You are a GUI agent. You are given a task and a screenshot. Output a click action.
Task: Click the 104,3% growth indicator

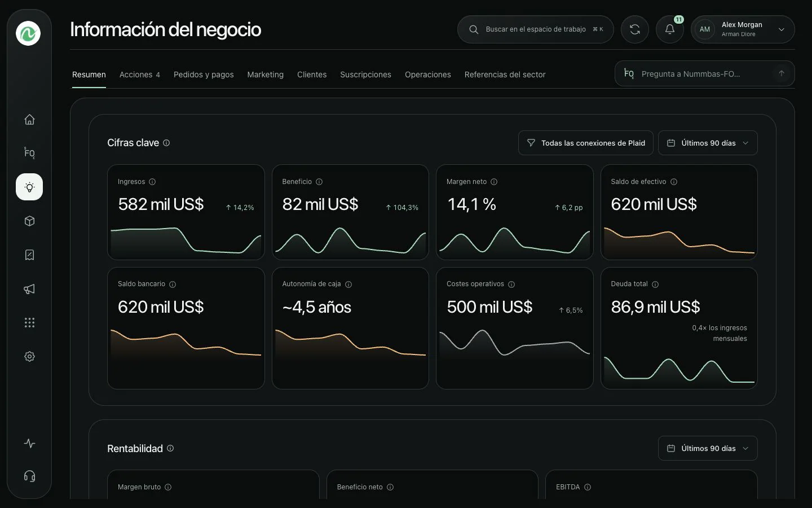402,208
